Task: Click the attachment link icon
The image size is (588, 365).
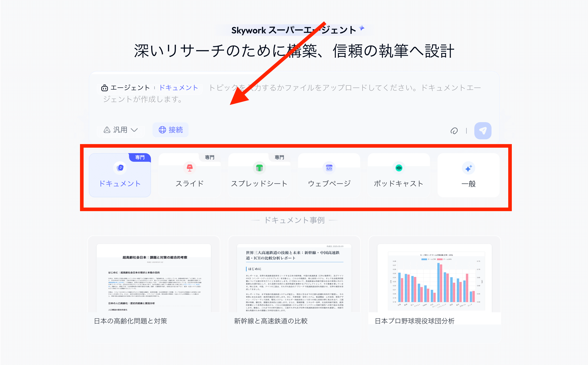Action: coord(454,131)
